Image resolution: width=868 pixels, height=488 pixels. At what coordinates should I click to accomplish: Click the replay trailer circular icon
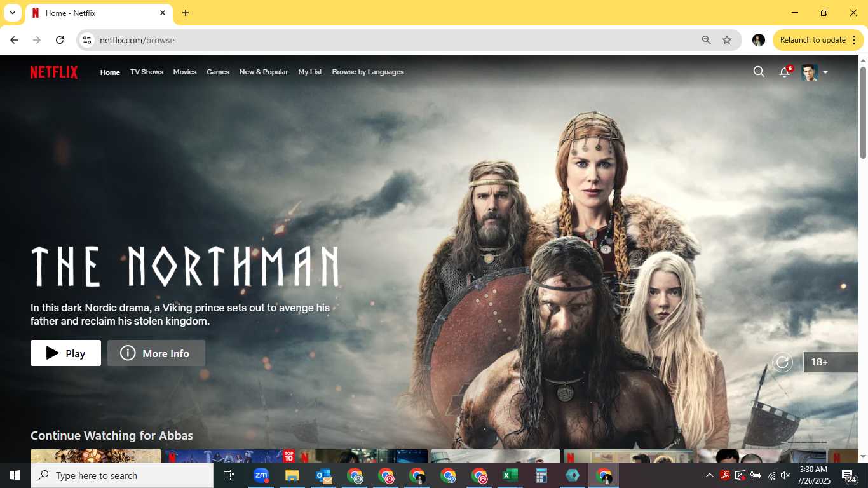pyautogui.click(x=782, y=362)
